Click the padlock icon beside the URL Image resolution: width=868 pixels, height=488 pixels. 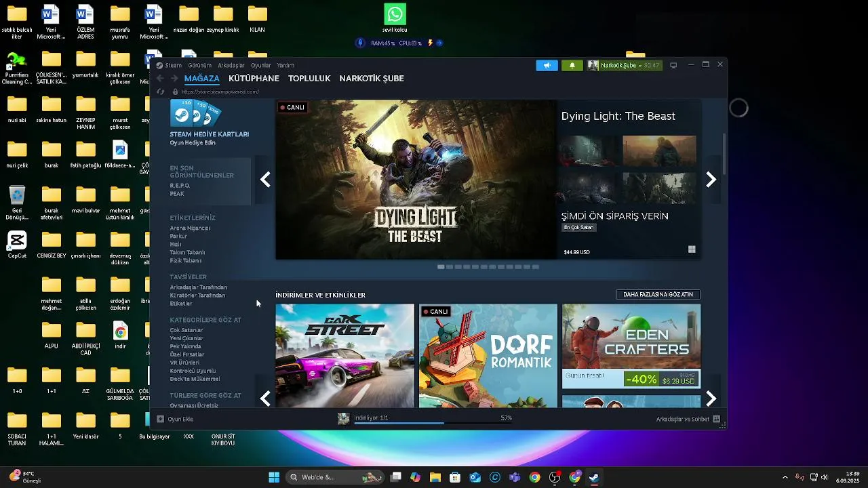(175, 91)
